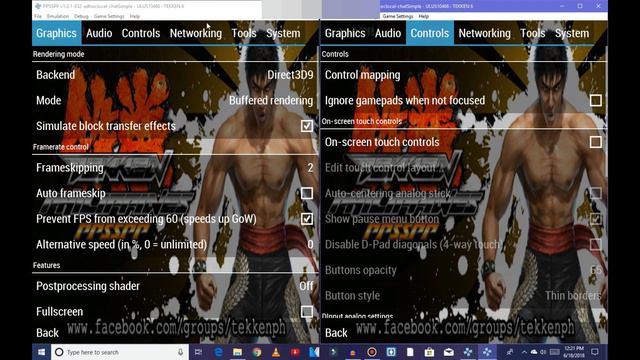Image resolution: width=640 pixels, height=360 pixels.
Task: Open the Action Center notification icon
Action: (595, 352)
